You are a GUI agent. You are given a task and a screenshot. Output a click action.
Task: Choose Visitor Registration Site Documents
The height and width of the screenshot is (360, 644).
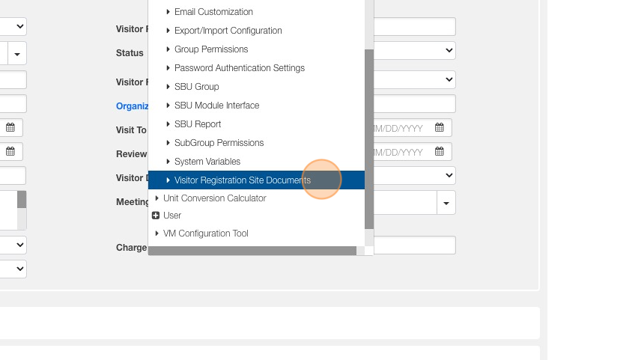(x=256, y=180)
